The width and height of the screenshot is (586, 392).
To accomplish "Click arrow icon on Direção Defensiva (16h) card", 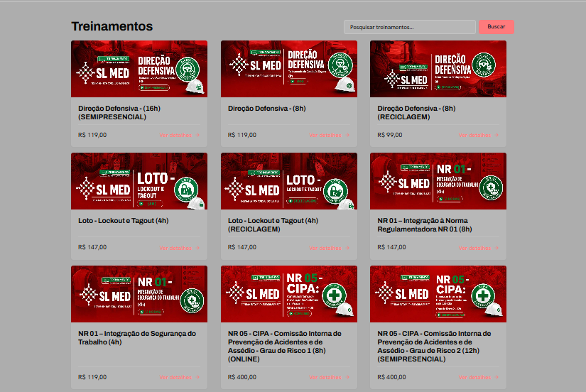I will point(197,135).
